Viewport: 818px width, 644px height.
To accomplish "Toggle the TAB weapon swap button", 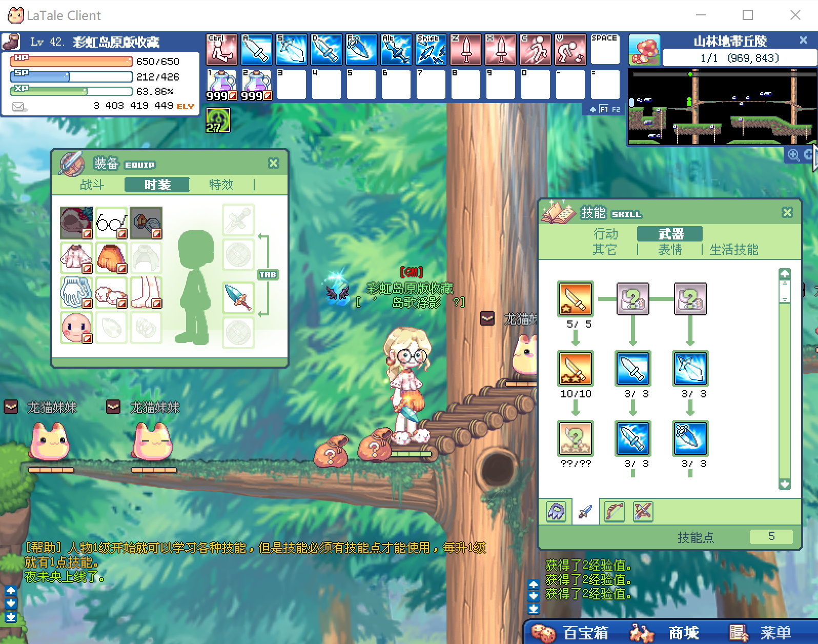I will pyautogui.click(x=268, y=275).
